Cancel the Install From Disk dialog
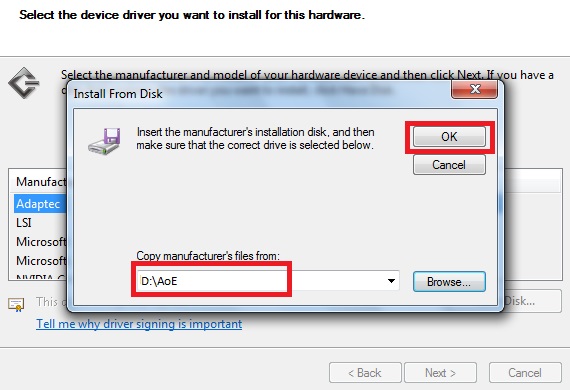 pyautogui.click(x=449, y=165)
